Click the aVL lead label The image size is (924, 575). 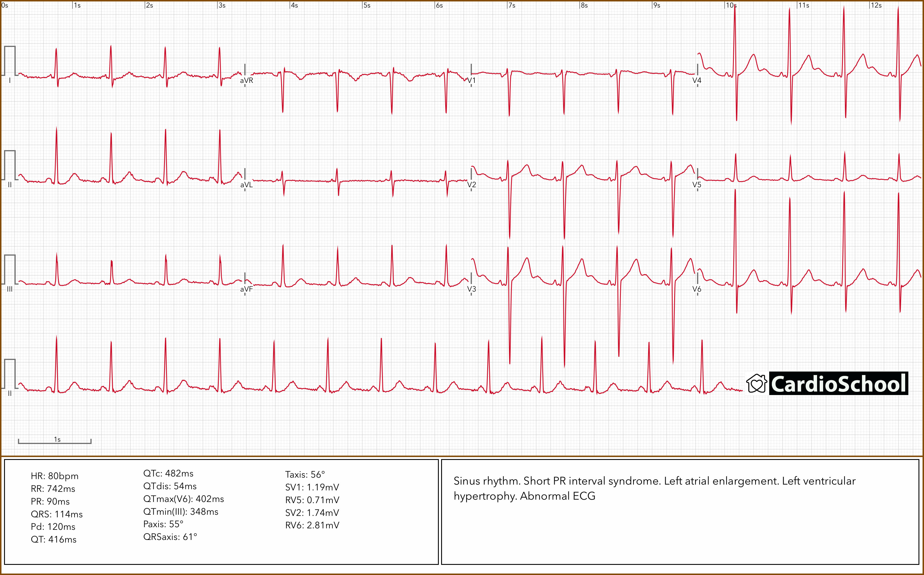[246, 185]
